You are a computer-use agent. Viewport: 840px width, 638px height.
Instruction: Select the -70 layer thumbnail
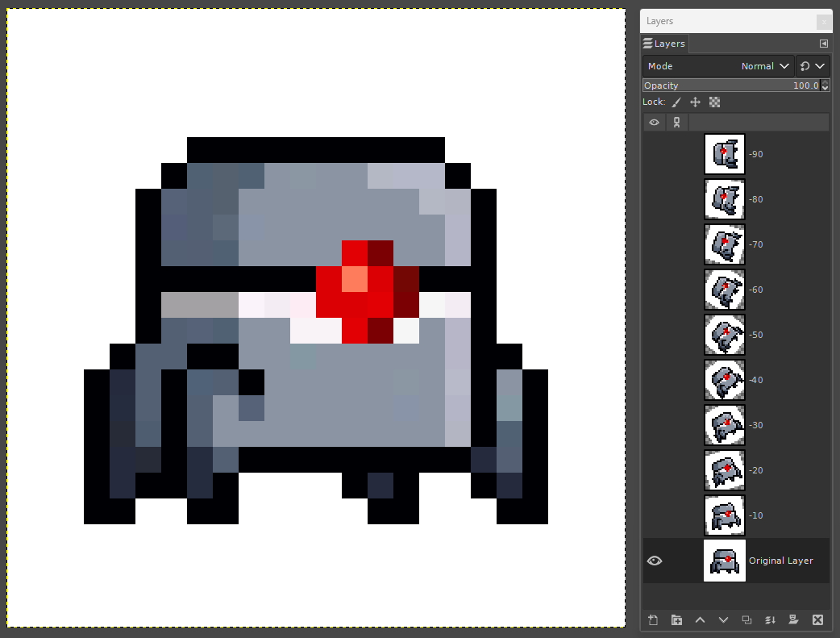(724, 244)
